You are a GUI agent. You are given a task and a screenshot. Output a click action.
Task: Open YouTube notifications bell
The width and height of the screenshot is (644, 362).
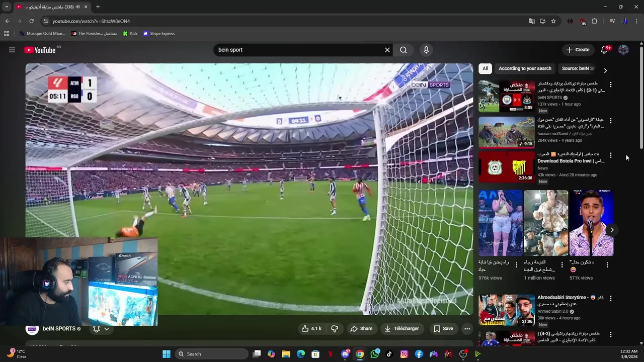pos(605,50)
